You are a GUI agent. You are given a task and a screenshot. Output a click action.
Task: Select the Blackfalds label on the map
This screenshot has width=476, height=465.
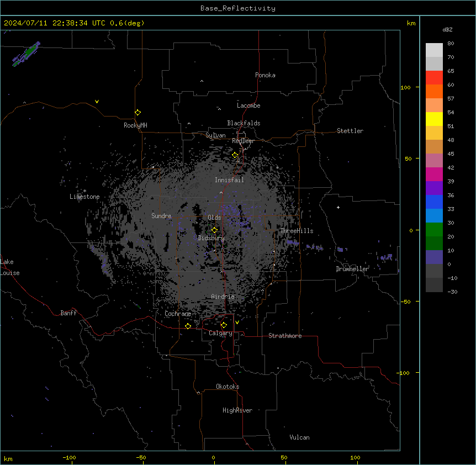click(244, 123)
